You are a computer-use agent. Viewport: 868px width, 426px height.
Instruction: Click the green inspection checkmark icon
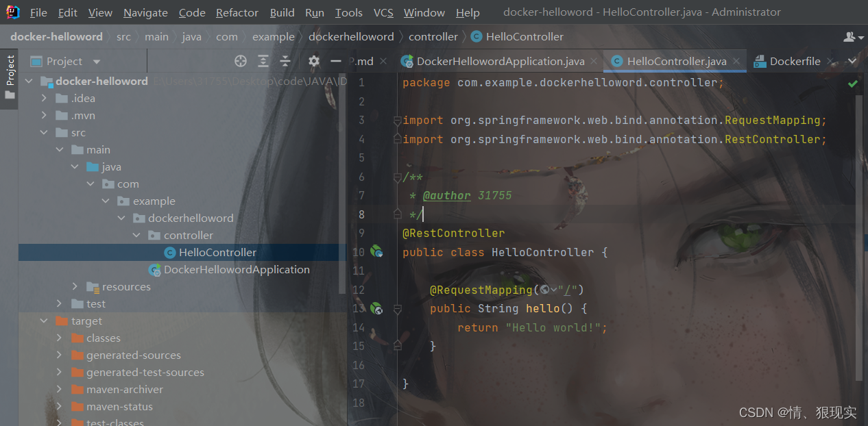point(853,84)
